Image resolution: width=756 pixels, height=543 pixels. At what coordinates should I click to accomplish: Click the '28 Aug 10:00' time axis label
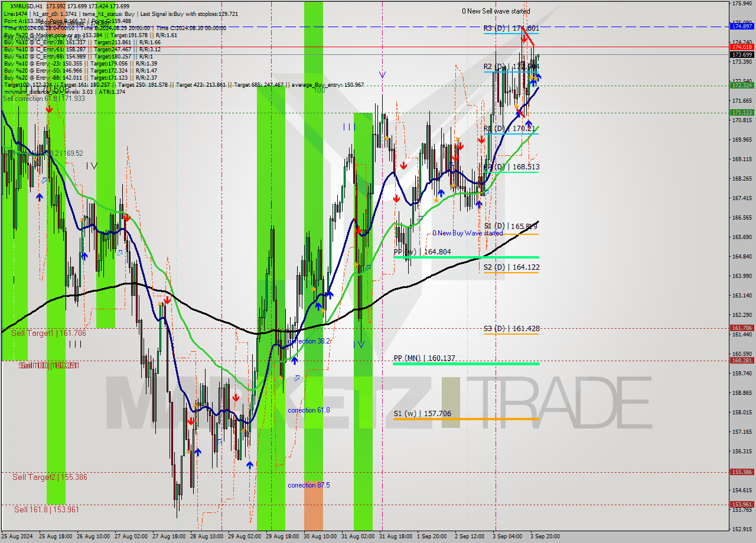pyautogui.click(x=207, y=537)
